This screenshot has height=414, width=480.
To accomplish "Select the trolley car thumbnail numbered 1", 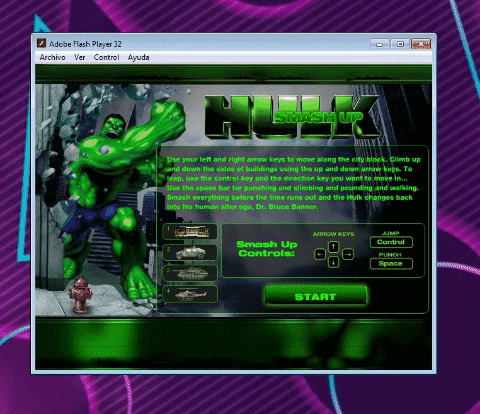I will pos(190,231).
